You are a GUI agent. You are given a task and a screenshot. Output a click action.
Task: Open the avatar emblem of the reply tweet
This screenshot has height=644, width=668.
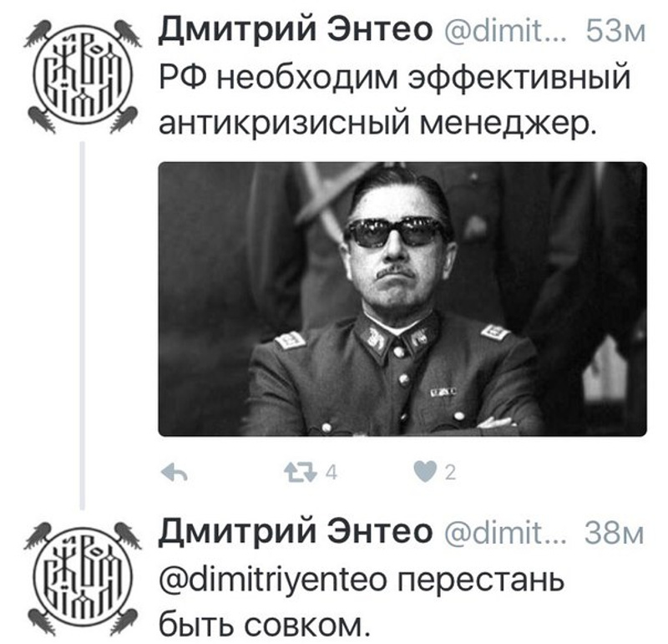pyautogui.click(x=83, y=579)
